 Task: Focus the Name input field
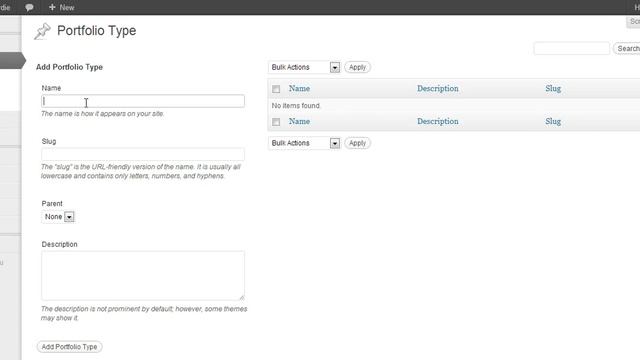(143, 101)
